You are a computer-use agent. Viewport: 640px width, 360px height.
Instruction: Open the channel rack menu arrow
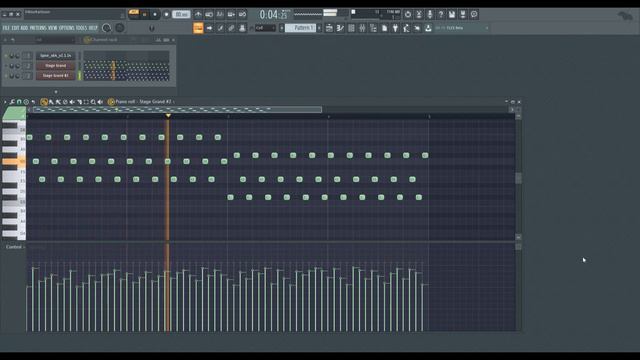click(x=5, y=40)
